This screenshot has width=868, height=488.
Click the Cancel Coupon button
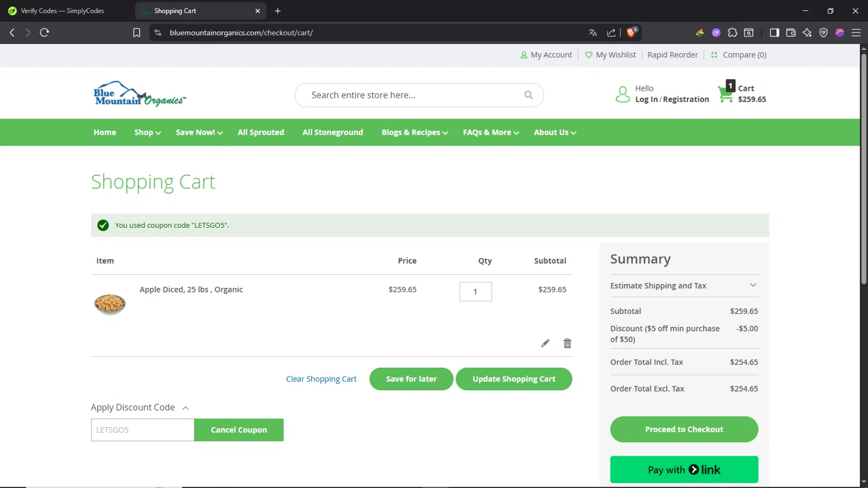tap(239, 430)
